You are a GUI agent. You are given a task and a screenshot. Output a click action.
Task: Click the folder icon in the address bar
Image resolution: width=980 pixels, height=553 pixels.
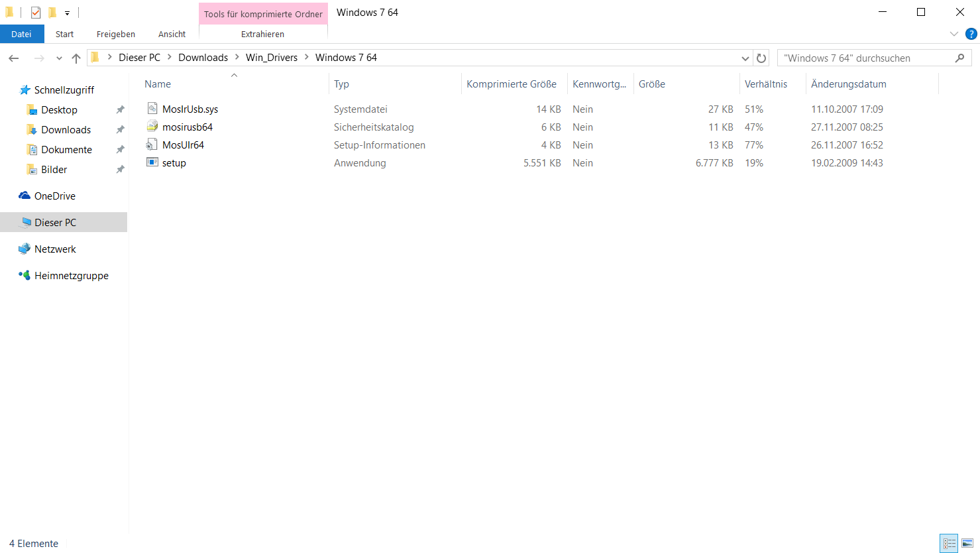[x=95, y=58]
